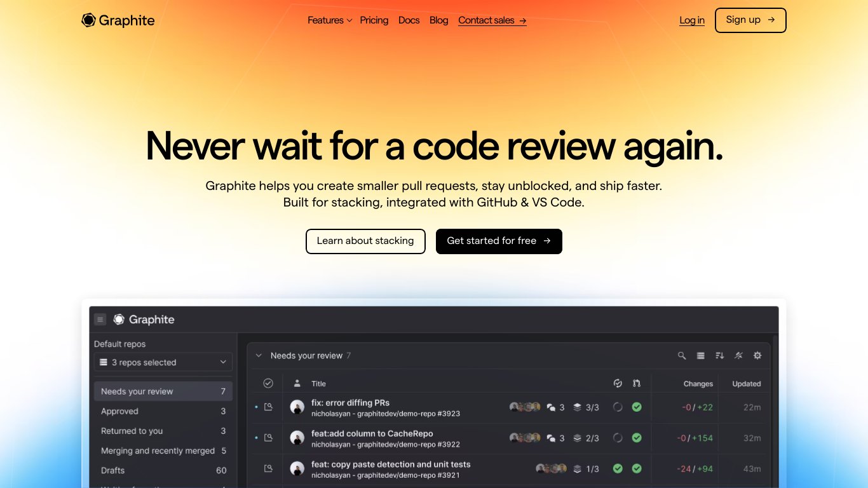The width and height of the screenshot is (868, 488).
Task: Click the reviewer avatars group on PR #3923 row
Action: click(x=525, y=407)
